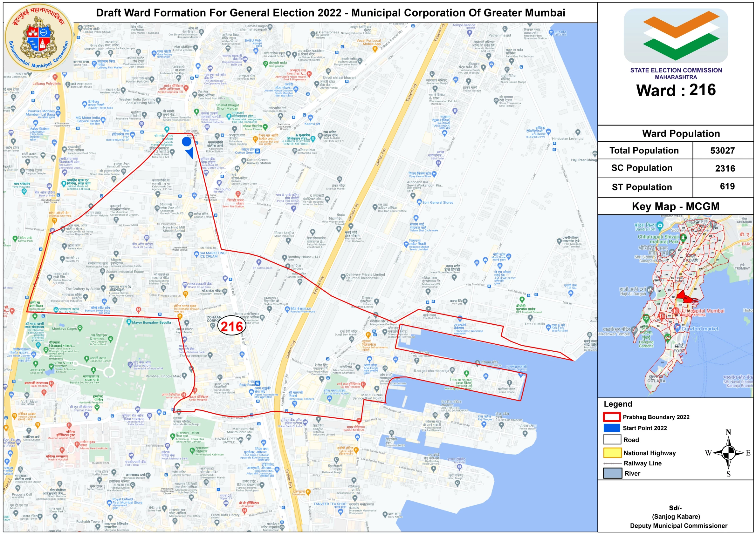
Task: Click the Brihanmumbai Municipal Corporation emblem
Action: [38, 38]
